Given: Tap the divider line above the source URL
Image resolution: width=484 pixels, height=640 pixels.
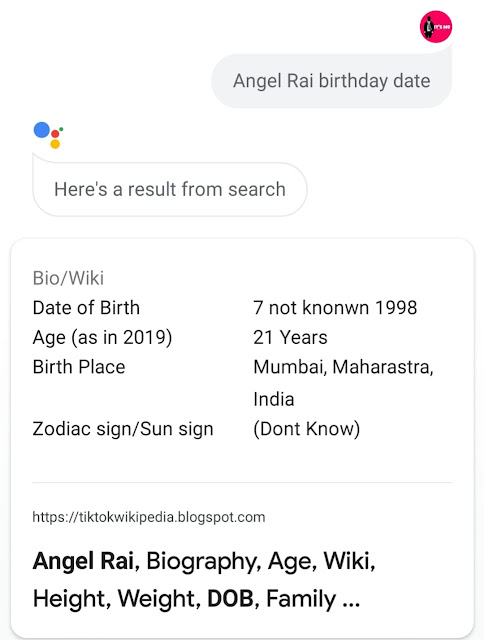Looking at the screenshot, I should [242, 482].
